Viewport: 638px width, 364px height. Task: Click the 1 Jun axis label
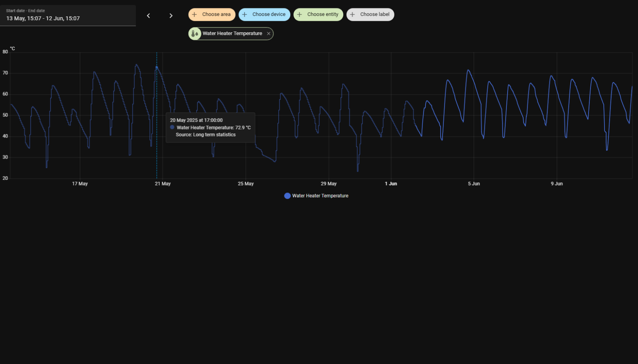391,184
